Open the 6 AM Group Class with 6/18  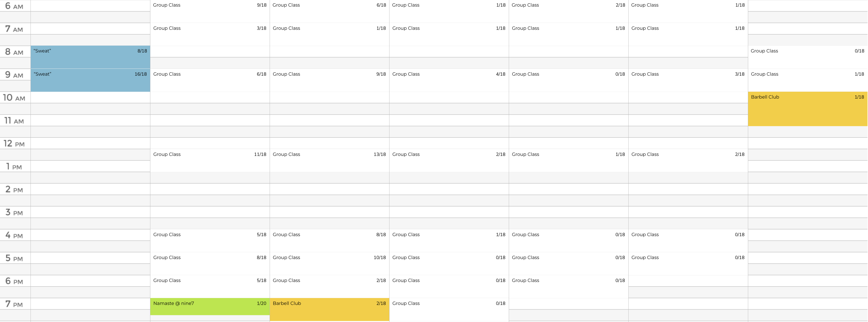pyautogui.click(x=329, y=11)
